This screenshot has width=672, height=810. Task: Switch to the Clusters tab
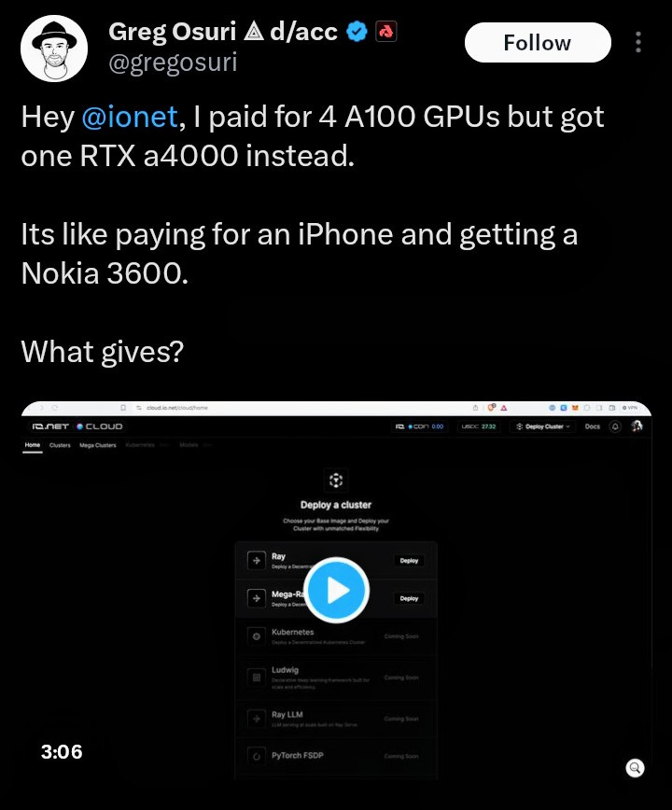point(60,445)
